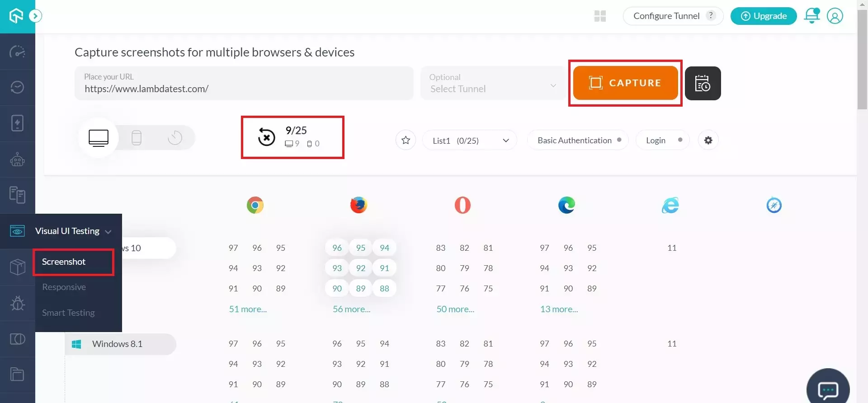
Task: Click the orange CAPTURE button
Action: [625, 83]
